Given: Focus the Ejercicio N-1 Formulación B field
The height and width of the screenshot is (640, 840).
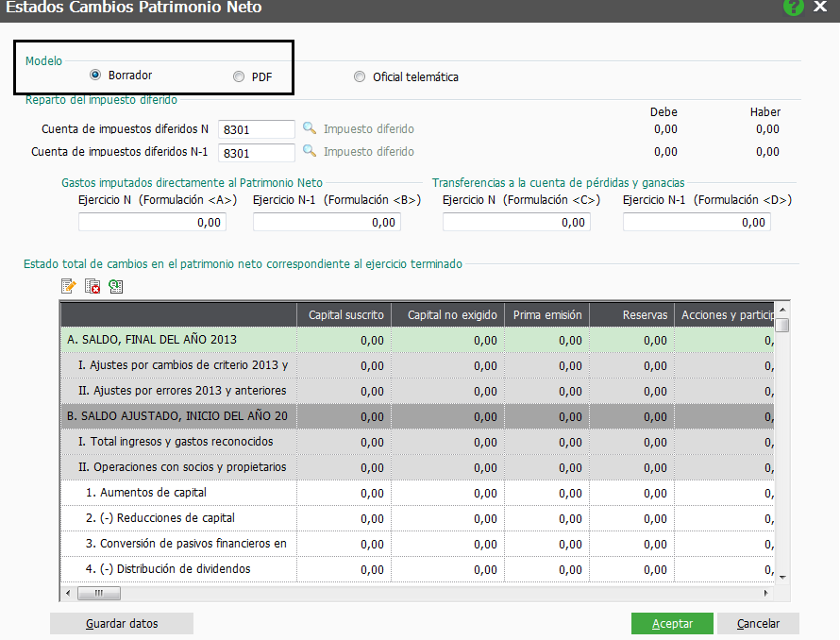Looking at the screenshot, I should pos(327,222).
